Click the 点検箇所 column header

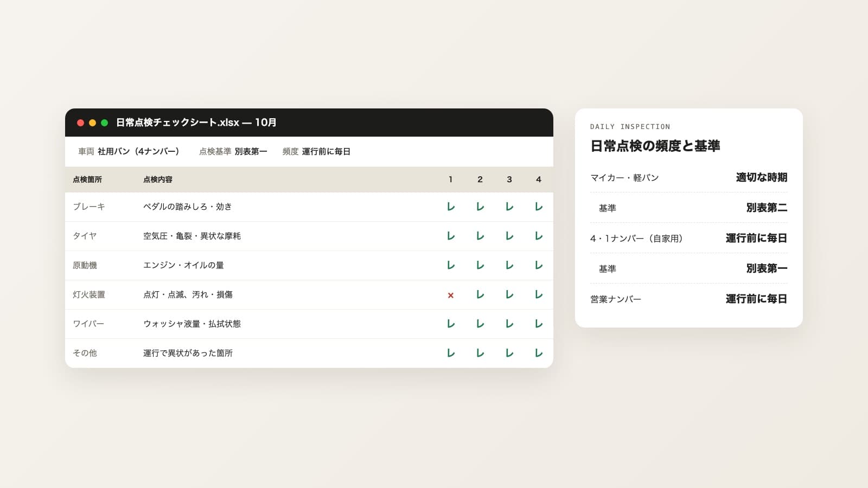pyautogui.click(x=87, y=179)
